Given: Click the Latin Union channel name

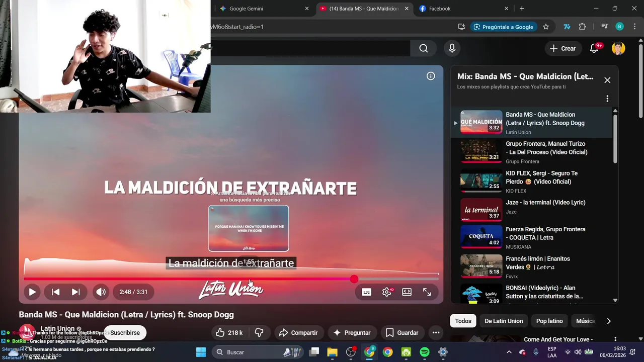Looking at the screenshot, I should pyautogui.click(x=57, y=329).
